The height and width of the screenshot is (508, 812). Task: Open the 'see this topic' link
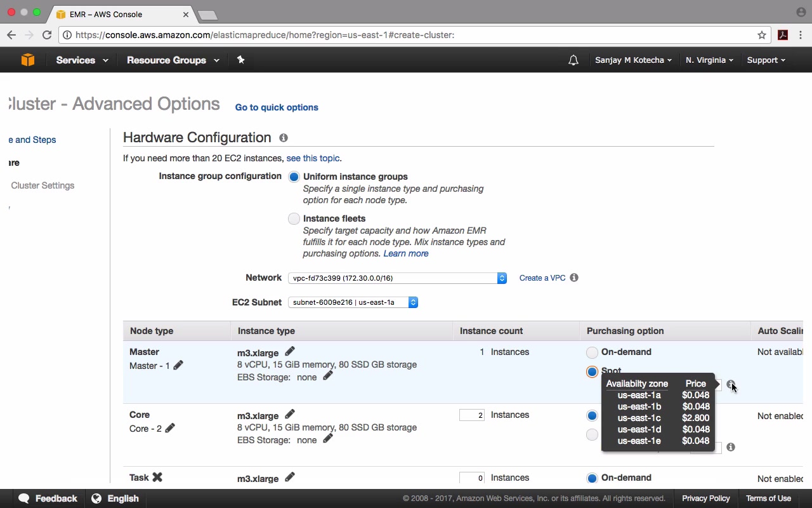(313, 158)
